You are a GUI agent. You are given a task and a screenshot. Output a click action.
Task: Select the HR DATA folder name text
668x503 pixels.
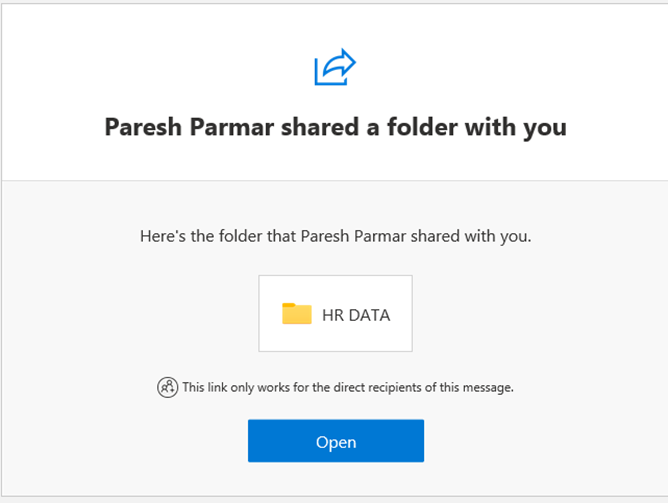tap(356, 315)
